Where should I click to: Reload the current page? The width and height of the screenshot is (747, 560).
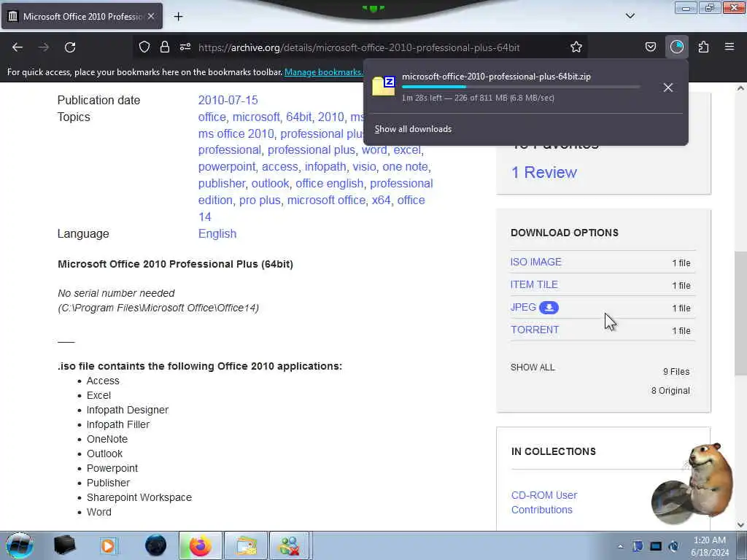tap(70, 47)
